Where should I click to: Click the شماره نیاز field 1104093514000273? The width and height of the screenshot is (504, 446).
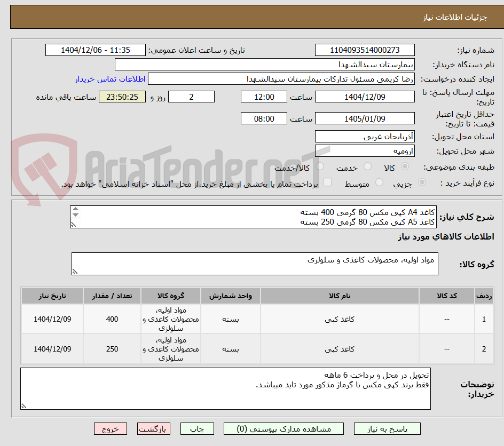pos(365,50)
